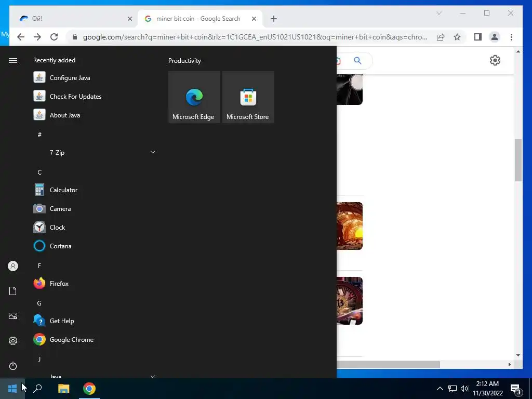Expand the Java folder chevron

[x=153, y=376]
